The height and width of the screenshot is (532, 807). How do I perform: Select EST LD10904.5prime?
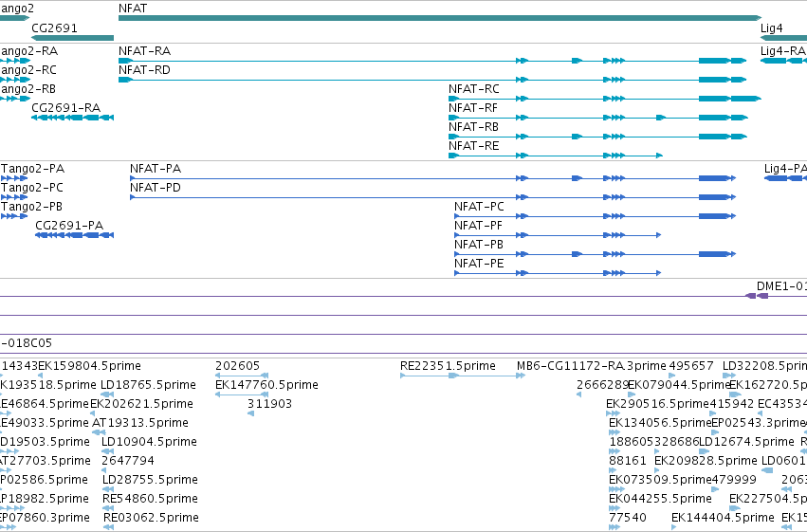[x=149, y=442]
